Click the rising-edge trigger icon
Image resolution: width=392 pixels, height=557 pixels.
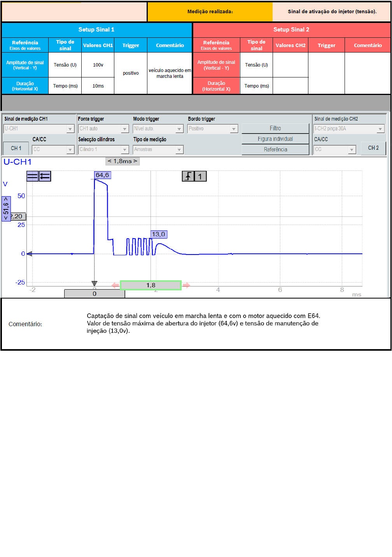[188, 176]
